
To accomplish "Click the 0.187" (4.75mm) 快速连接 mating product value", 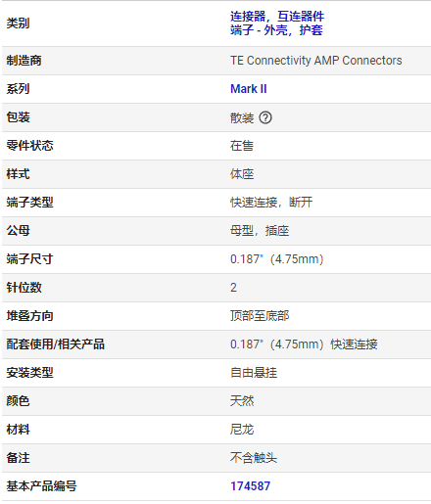I will click(x=304, y=344).
